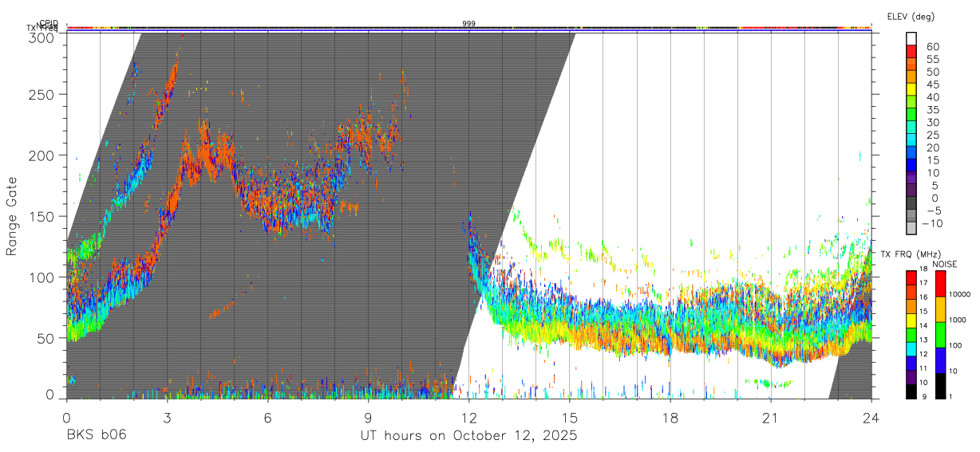Click the yellow swatch in the ELEV legend

(x=913, y=88)
